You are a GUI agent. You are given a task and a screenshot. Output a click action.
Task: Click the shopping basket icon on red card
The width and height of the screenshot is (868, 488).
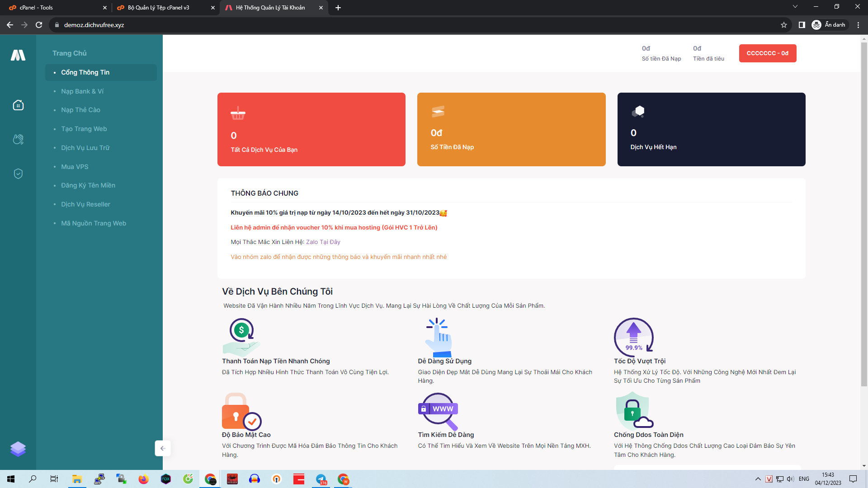238,114
